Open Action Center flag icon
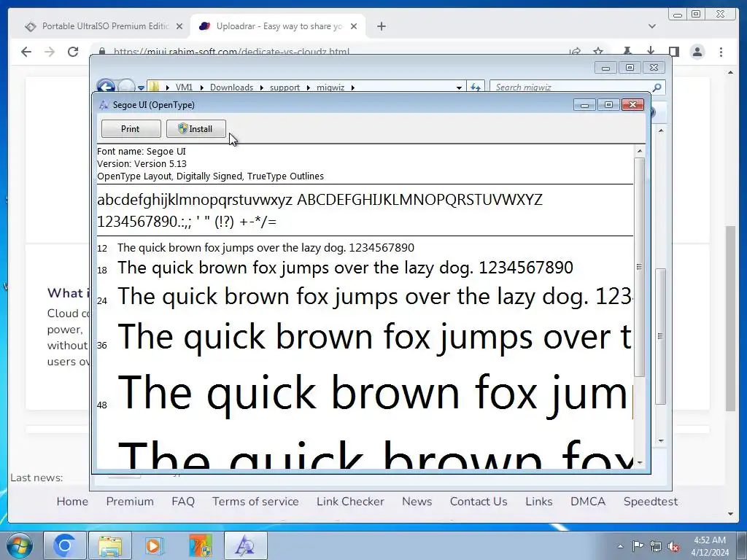747x560 pixels. (x=638, y=546)
